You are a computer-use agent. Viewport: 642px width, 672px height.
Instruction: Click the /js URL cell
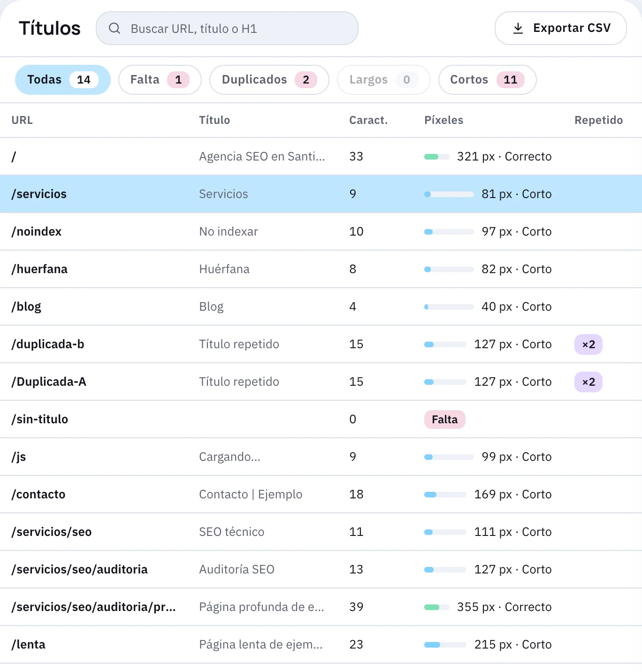point(19,457)
